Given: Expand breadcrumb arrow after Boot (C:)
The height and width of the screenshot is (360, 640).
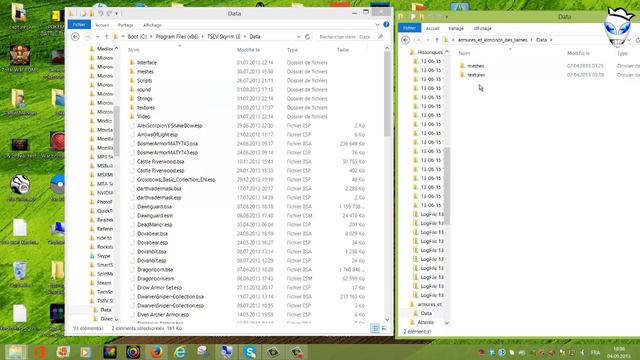Looking at the screenshot, I should click(151, 37).
